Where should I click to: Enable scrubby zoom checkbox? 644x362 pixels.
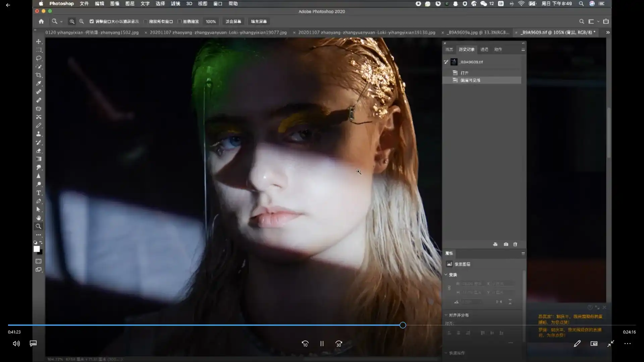click(x=179, y=21)
